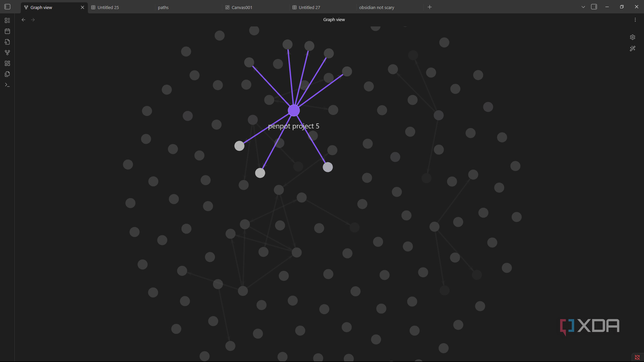The height and width of the screenshot is (362, 644).
Task: Click the copy documents icon in the ribbon
Action: tap(7, 74)
